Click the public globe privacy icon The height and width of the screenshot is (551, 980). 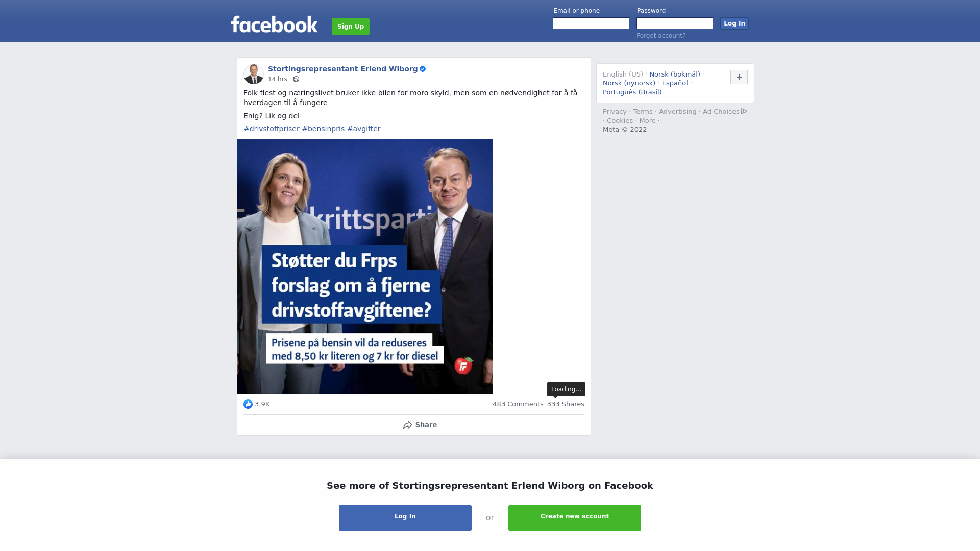pyautogui.click(x=296, y=79)
